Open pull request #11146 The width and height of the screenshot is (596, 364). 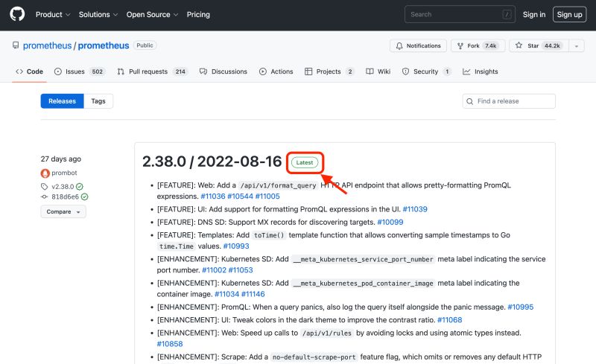click(x=253, y=294)
